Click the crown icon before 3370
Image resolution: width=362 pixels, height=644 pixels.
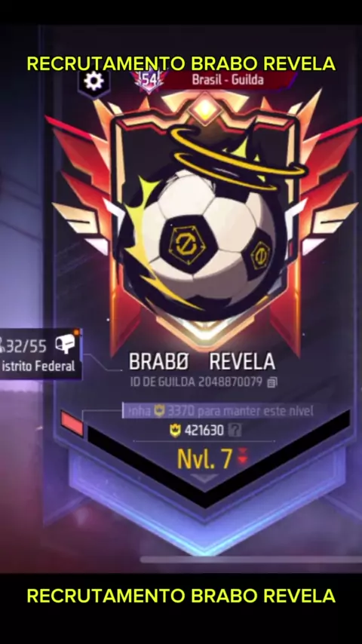point(159,410)
